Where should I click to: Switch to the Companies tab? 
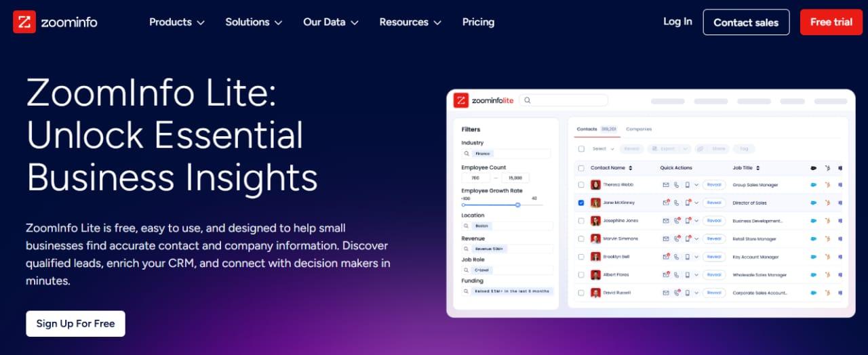point(639,129)
